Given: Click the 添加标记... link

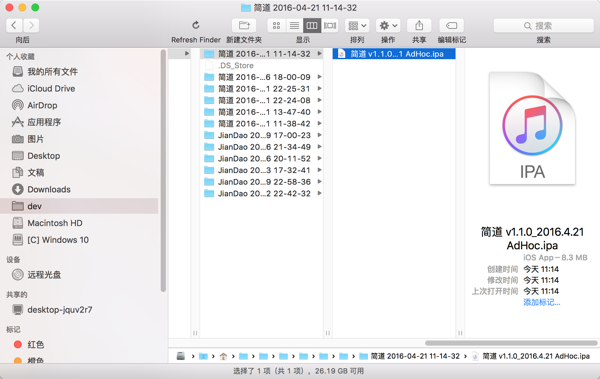Looking at the screenshot, I should coord(541,302).
